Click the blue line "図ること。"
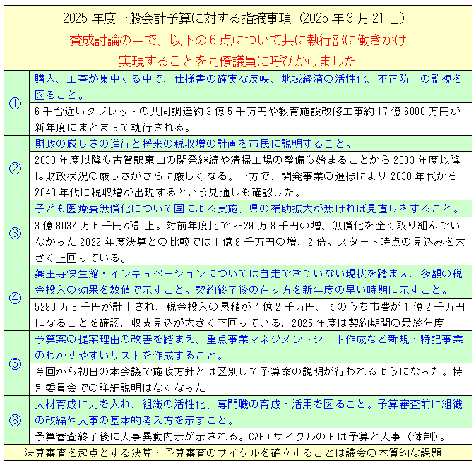This screenshot has height=463, width=476. [x=59, y=95]
